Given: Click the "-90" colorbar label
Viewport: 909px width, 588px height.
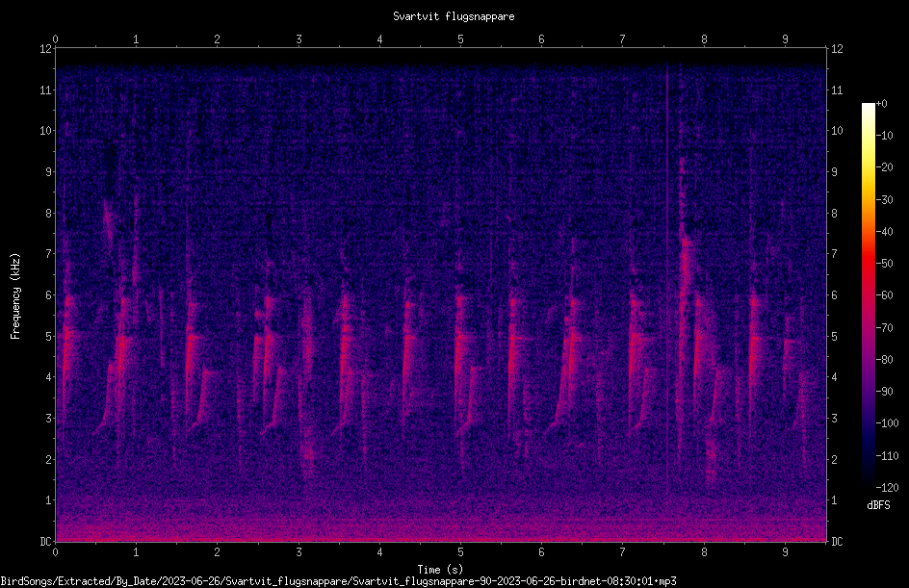Looking at the screenshot, I should (x=884, y=392).
